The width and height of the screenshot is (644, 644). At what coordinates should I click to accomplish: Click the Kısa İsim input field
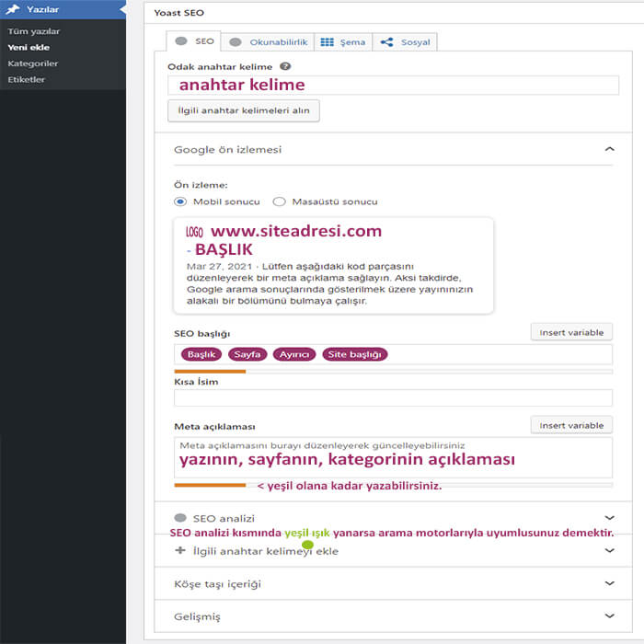[393, 397]
